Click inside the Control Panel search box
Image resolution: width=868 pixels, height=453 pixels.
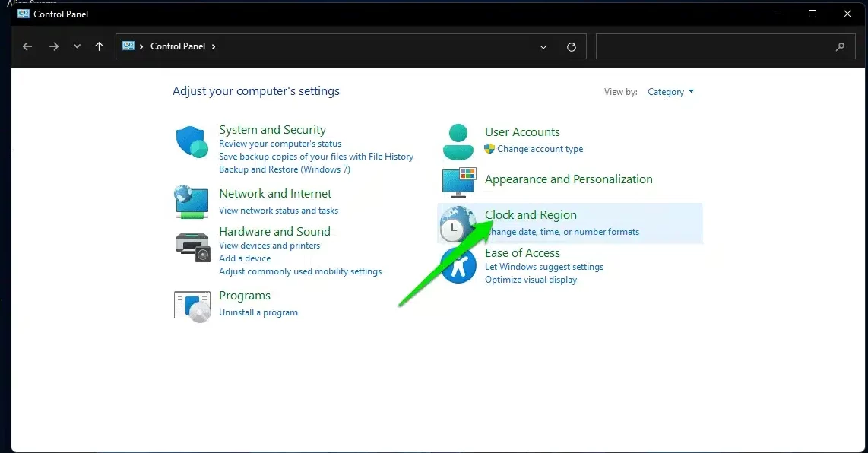pos(714,46)
